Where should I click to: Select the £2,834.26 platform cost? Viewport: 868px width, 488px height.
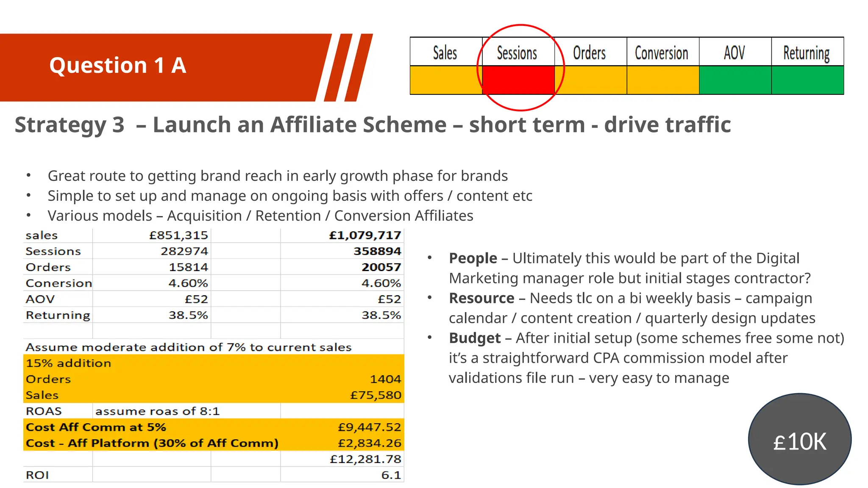point(369,443)
